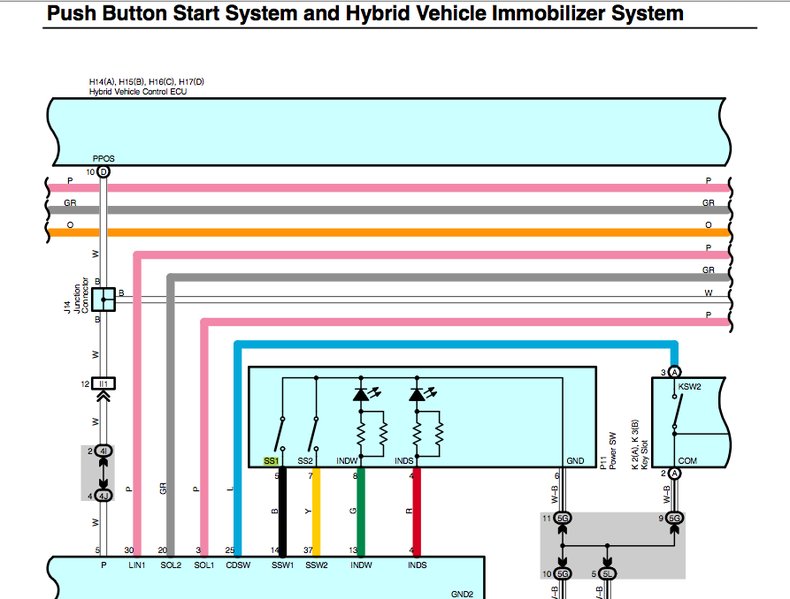790x599 pixels.
Task: Click the SS2 label in Power SW
Action: [x=305, y=461]
